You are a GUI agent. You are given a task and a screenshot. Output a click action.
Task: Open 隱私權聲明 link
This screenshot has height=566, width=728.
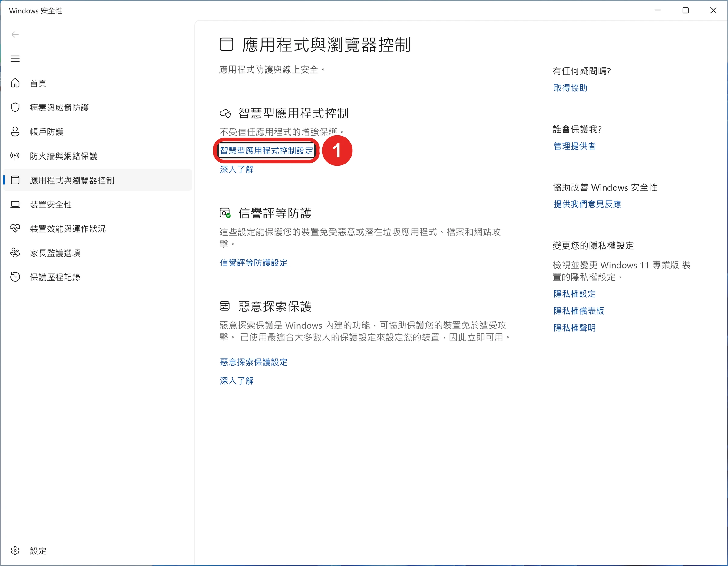click(x=575, y=328)
